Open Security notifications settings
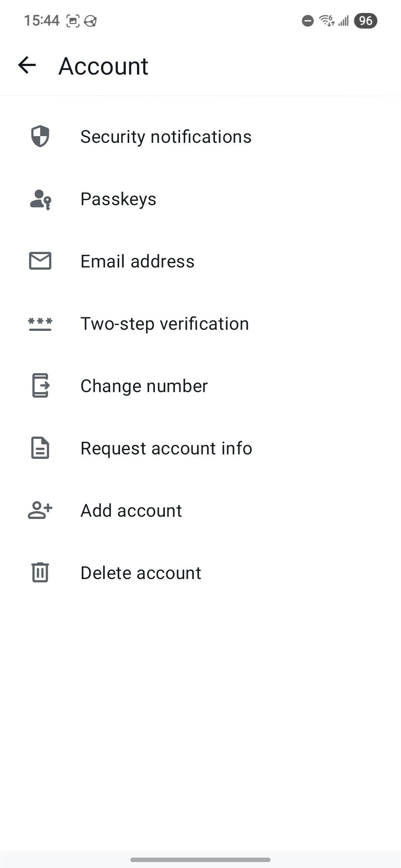The width and height of the screenshot is (401, 868). point(166,137)
